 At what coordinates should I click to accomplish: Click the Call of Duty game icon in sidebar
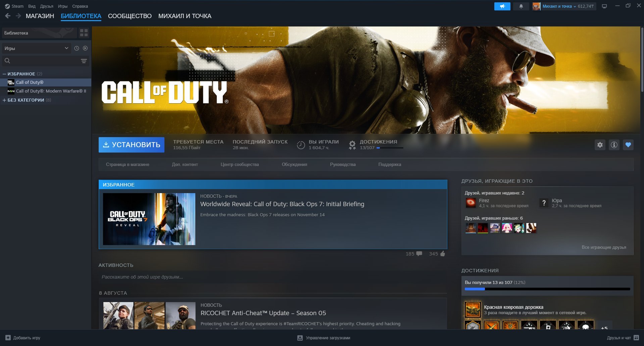(11, 82)
